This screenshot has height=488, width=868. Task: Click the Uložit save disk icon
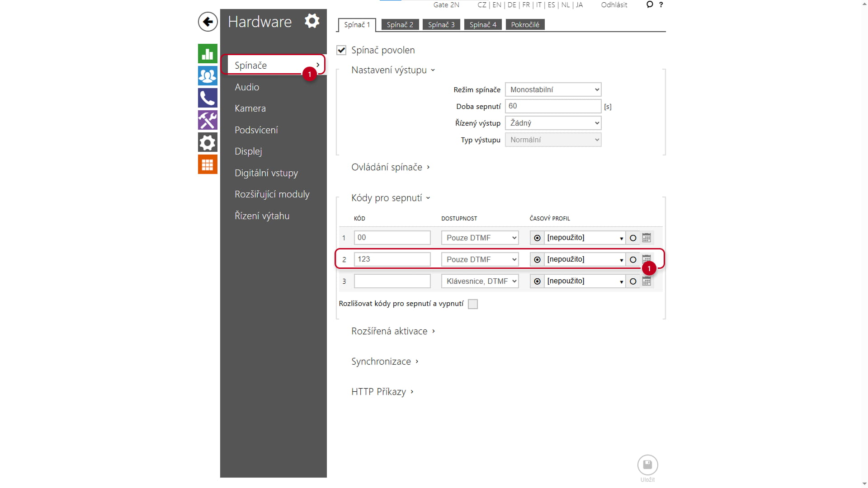(647, 465)
